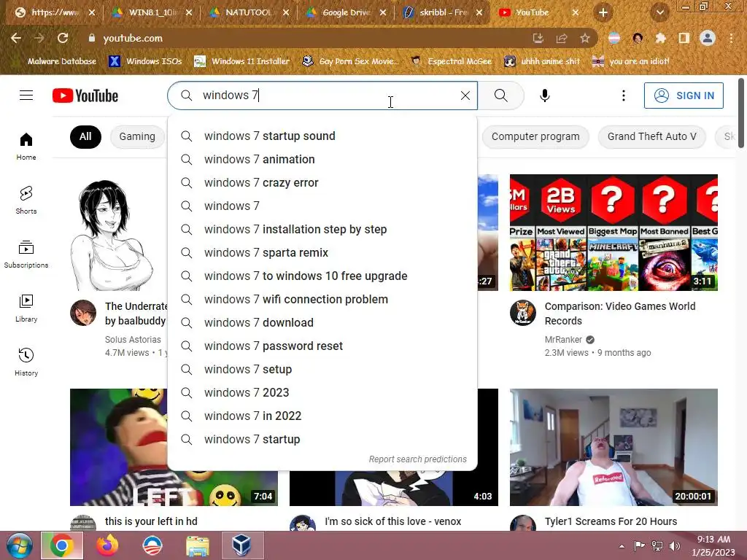Close the YouTube tab
The image size is (747, 560).
click(576, 13)
